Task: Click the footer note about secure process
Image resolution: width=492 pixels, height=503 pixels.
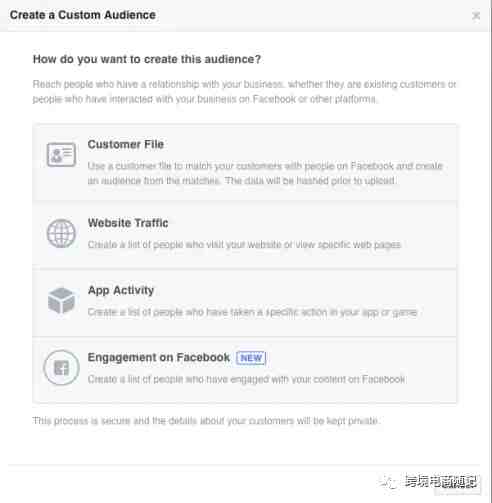Action: [x=206, y=421]
